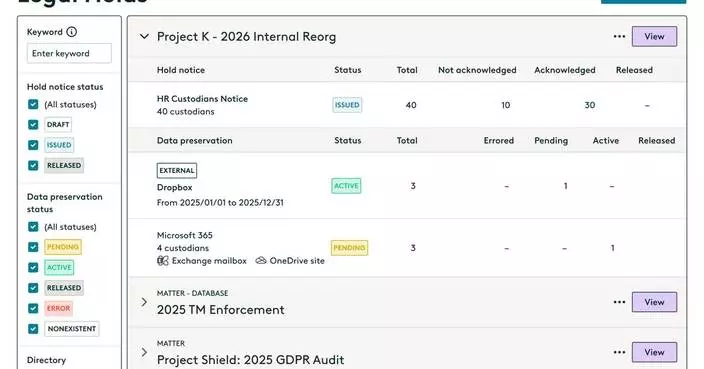Click the EXTERNAL tag above Dropbox
Image resolution: width=704 pixels, height=369 pixels.
coord(177,171)
